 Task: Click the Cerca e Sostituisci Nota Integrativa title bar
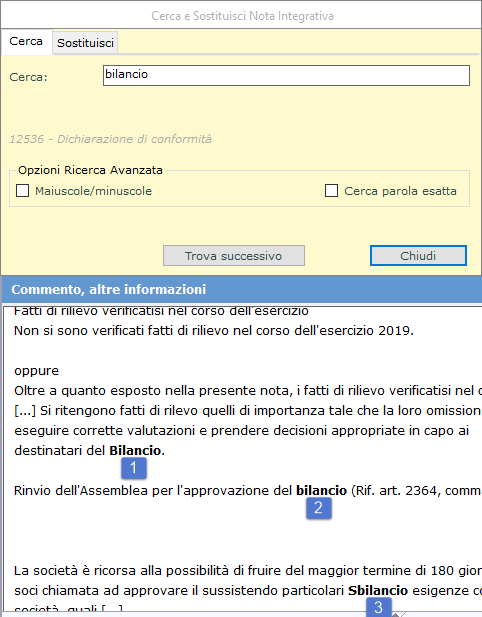pos(242,16)
